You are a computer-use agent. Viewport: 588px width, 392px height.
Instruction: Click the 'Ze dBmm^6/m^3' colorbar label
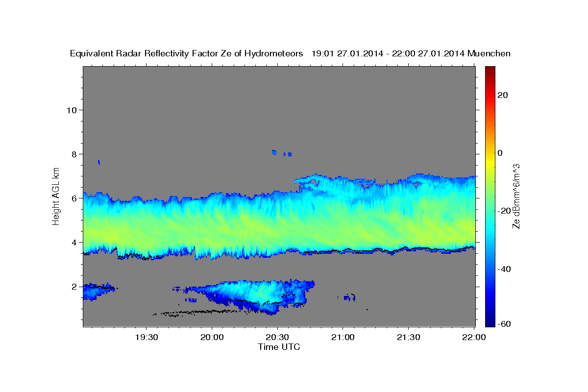point(516,196)
